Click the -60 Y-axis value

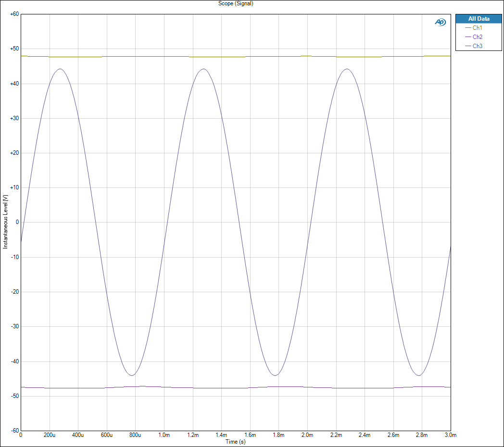[x=15, y=431]
